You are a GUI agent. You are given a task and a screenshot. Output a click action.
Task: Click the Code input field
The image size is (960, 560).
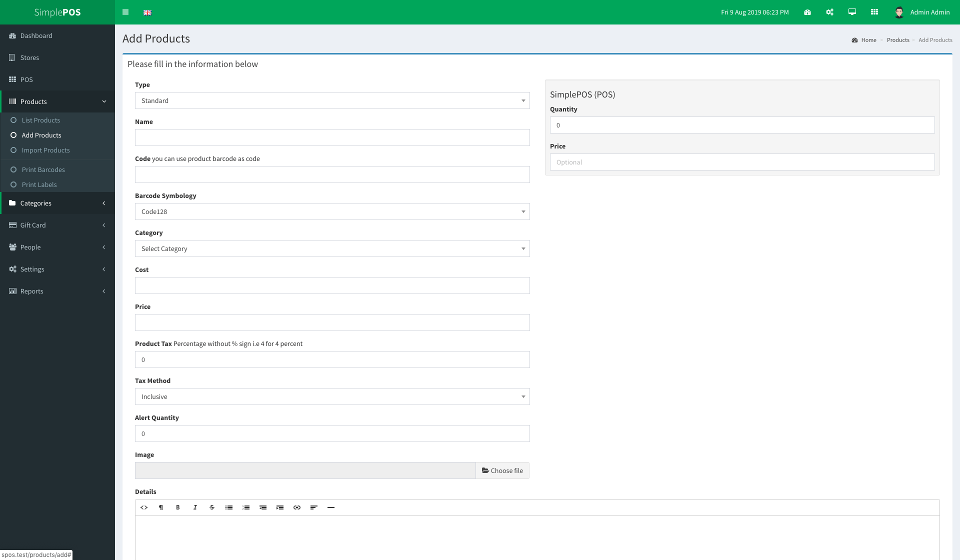[332, 174]
